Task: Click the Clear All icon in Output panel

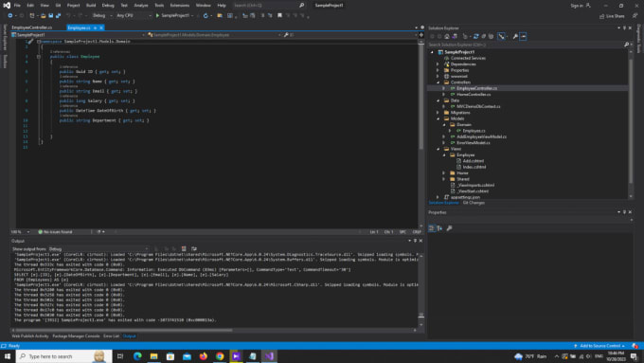Action: coord(184,248)
